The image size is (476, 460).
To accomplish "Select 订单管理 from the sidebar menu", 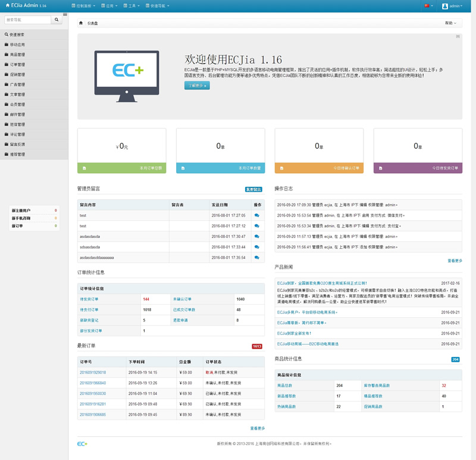I will (18, 65).
